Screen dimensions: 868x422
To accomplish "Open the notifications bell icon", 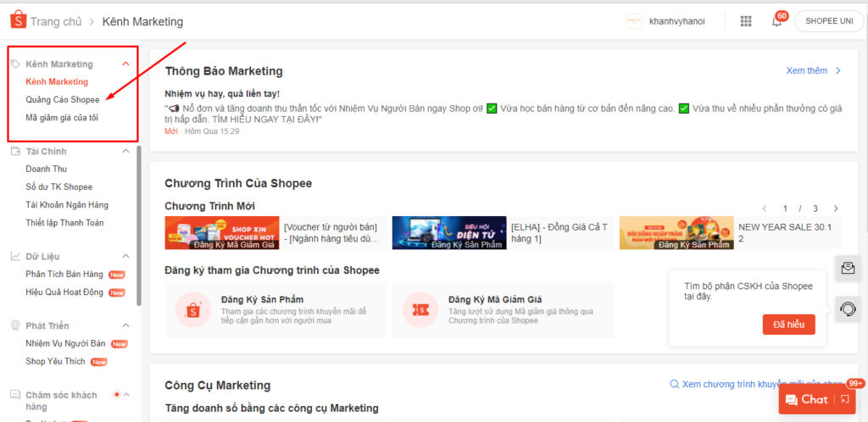I will pyautogui.click(x=776, y=21).
